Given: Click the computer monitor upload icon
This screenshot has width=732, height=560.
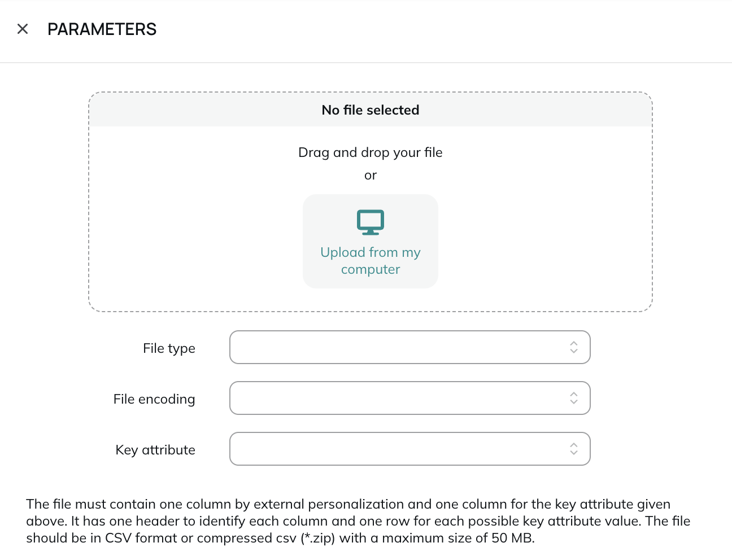Looking at the screenshot, I should (x=371, y=222).
